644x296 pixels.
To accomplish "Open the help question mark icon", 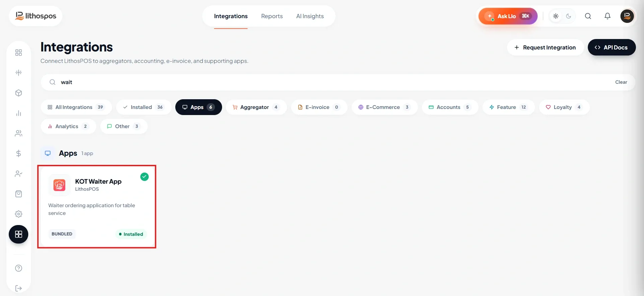I will [x=19, y=268].
